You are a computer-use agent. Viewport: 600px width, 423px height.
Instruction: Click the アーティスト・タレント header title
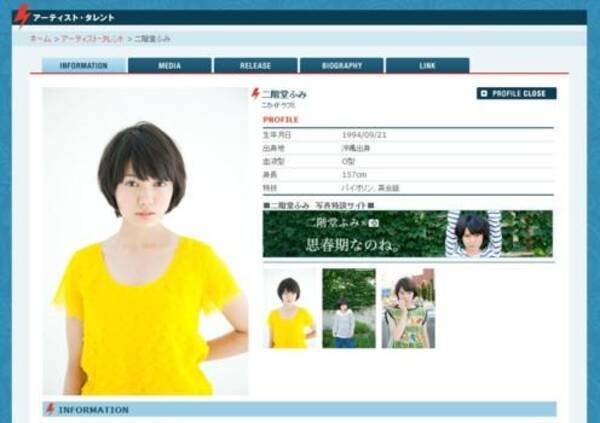[73, 18]
